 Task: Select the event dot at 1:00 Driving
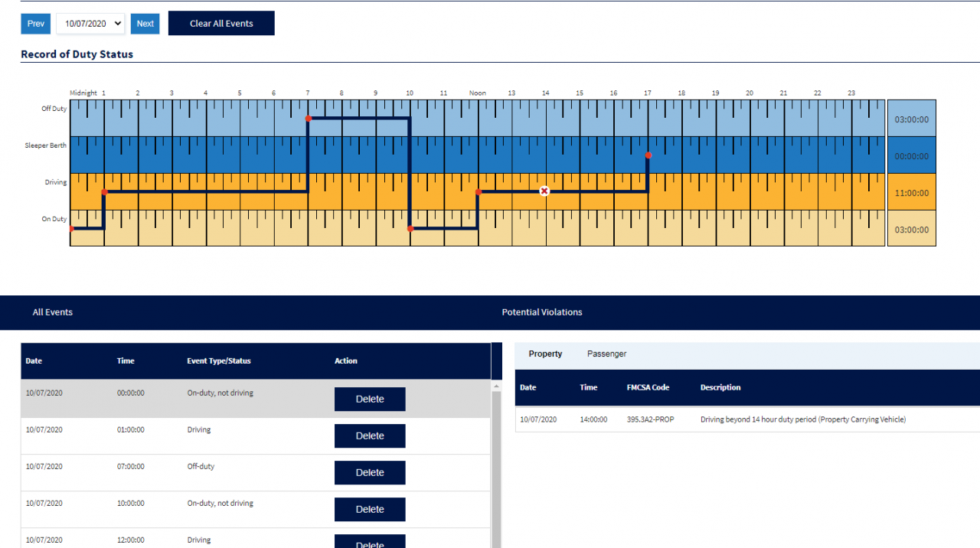tap(104, 192)
